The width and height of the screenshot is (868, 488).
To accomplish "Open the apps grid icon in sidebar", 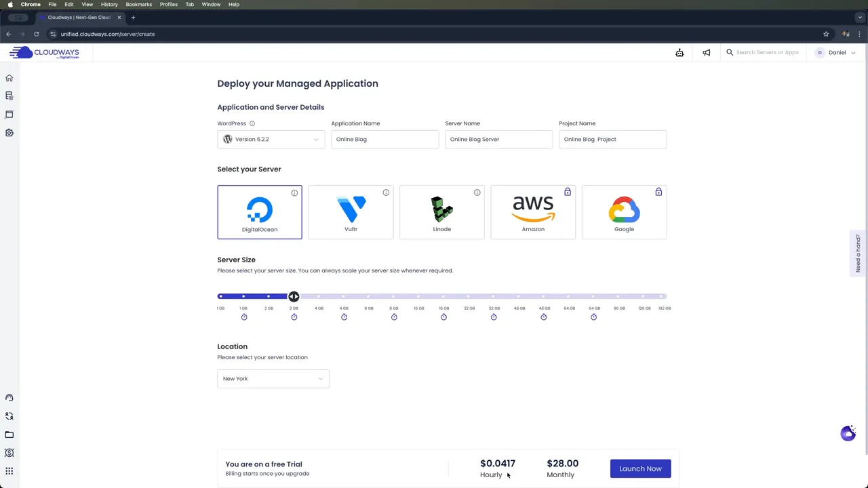I will [x=9, y=471].
